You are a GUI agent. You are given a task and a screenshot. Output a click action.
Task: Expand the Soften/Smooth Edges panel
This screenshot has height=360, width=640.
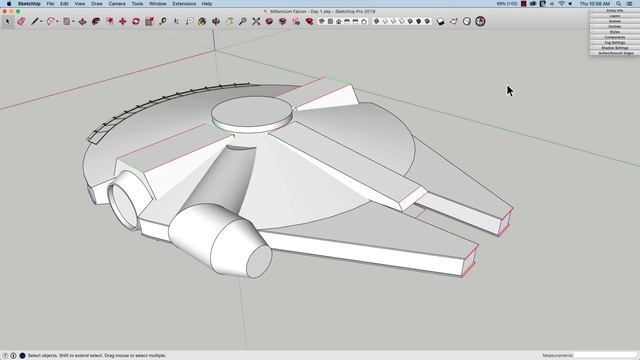[x=615, y=53]
